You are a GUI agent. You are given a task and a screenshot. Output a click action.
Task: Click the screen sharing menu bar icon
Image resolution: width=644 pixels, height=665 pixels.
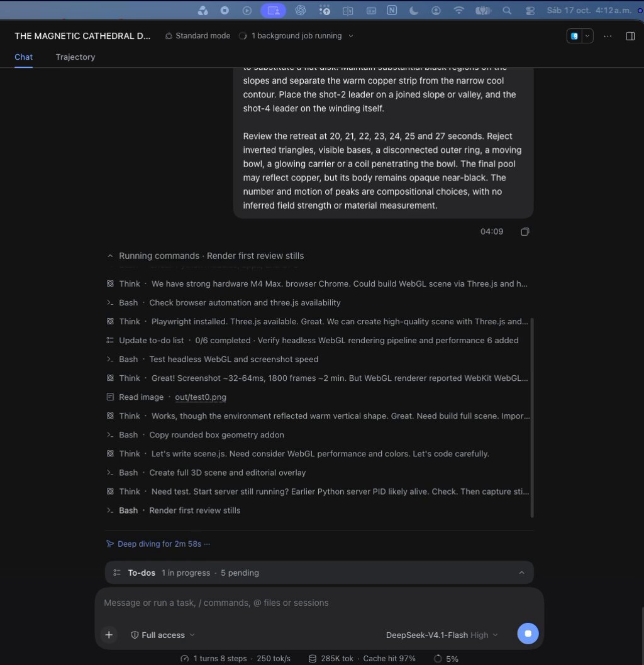pos(273,10)
